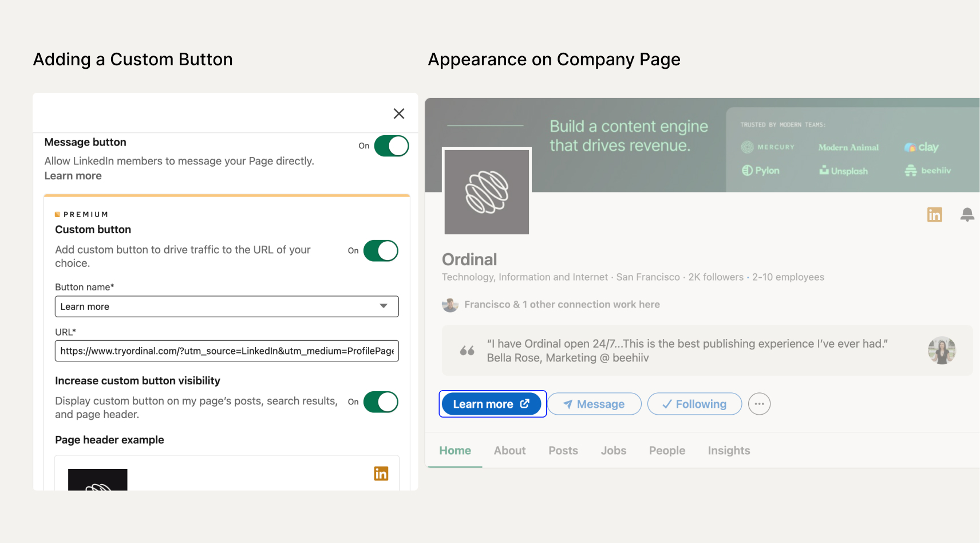
Task: Open more options via the ellipsis icon
Action: pos(759,404)
